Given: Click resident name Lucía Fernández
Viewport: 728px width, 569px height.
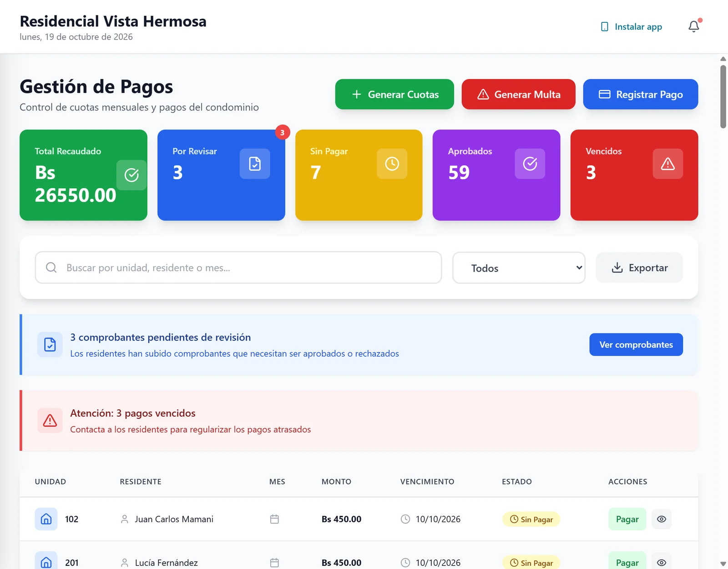Looking at the screenshot, I should [x=167, y=563].
